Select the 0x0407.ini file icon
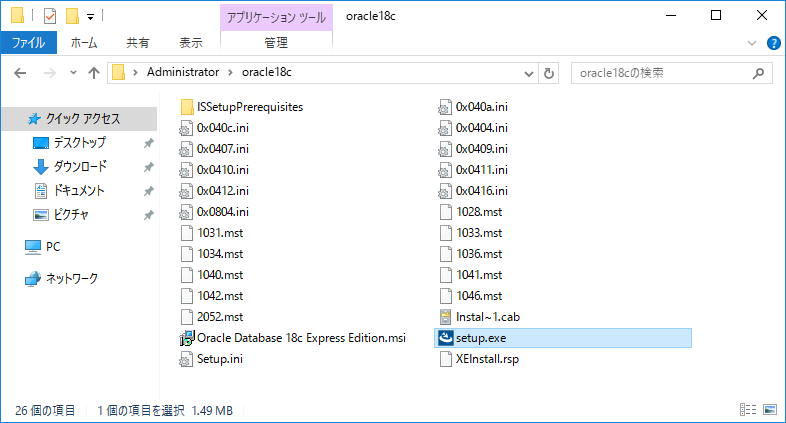The height and width of the screenshot is (423, 786). point(186,149)
